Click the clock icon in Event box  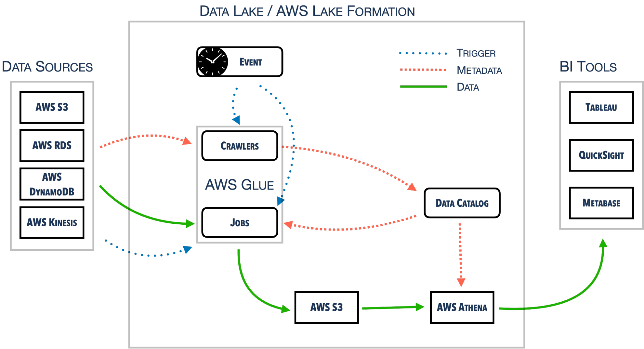click(x=212, y=62)
